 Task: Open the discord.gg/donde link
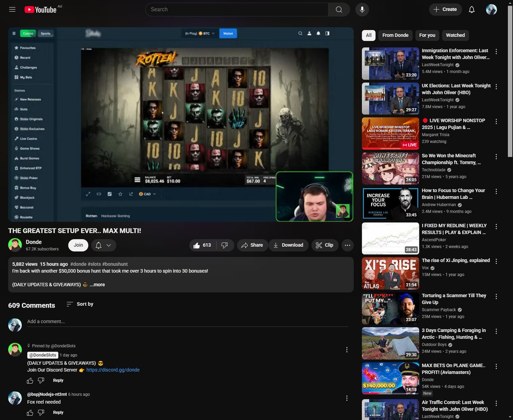point(113,370)
